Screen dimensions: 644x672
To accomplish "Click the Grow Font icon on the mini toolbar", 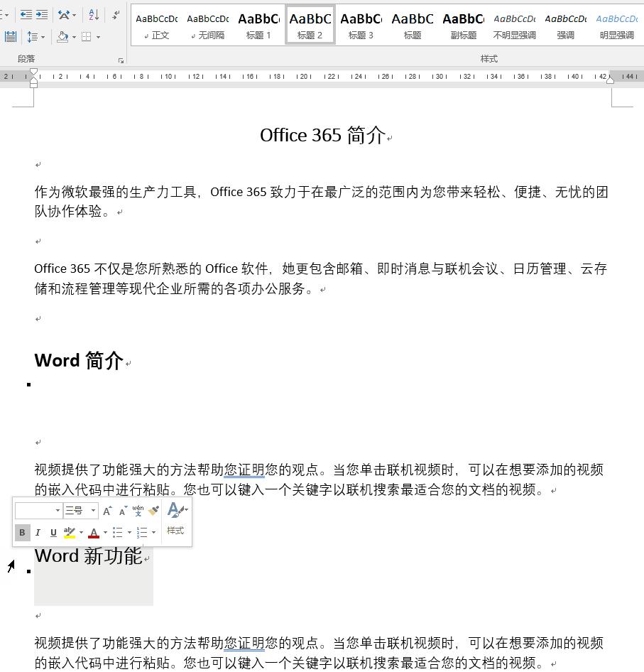I will coord(107,510).
